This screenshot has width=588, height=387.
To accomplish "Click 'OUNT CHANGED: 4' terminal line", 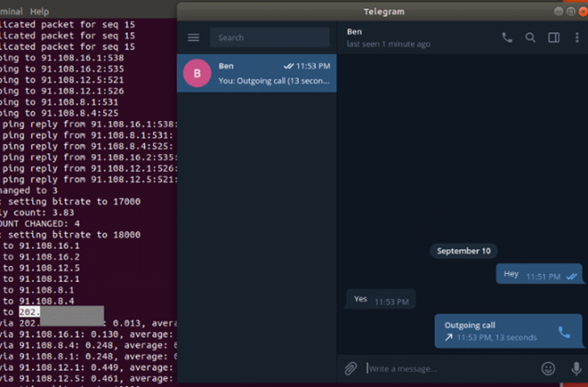I will coord(39,224).
